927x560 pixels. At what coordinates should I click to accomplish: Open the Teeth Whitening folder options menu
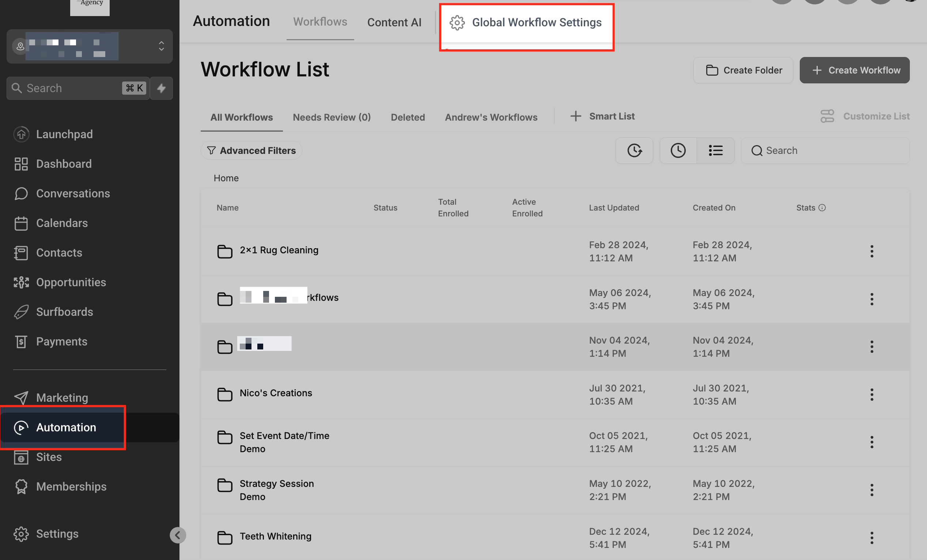(871, 538)
